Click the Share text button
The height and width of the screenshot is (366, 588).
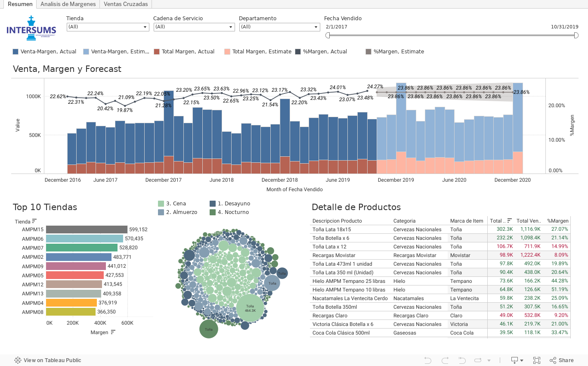pos(566,360)
